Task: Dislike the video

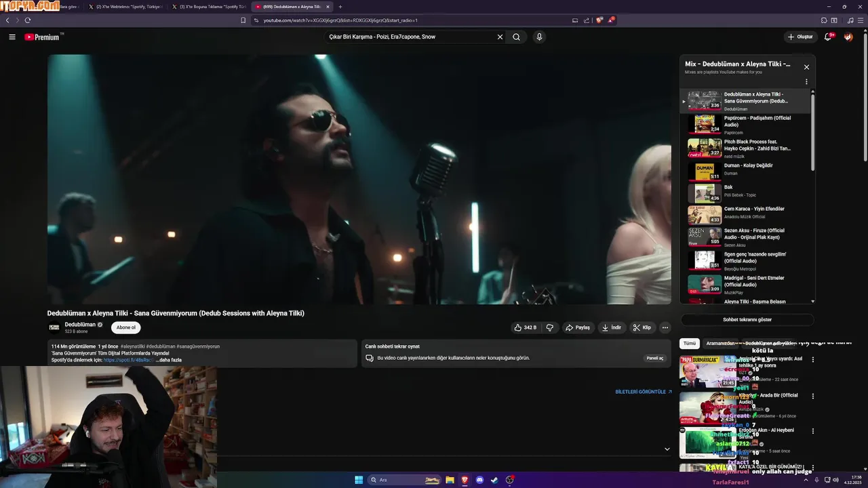Action: (550, 327)
